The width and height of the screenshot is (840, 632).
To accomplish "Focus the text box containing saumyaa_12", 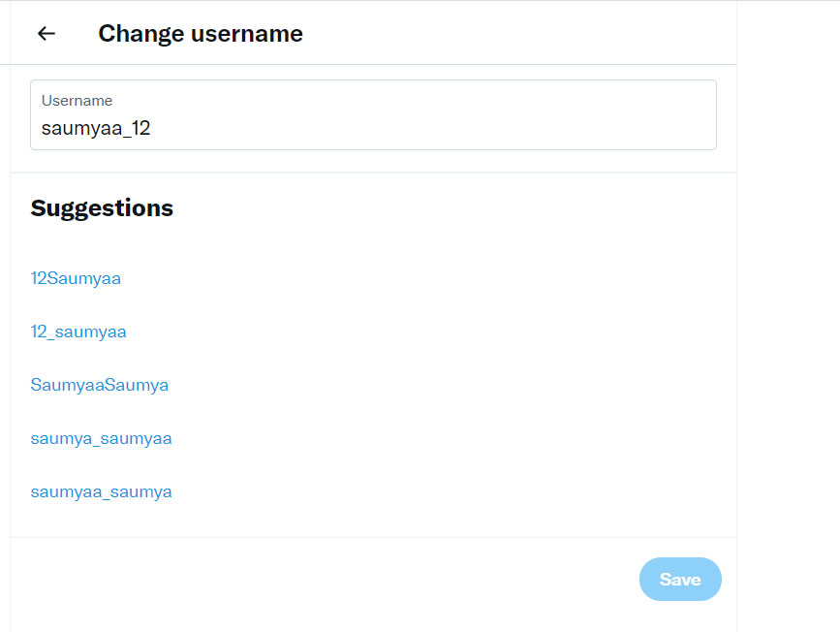I will [373, 126].
